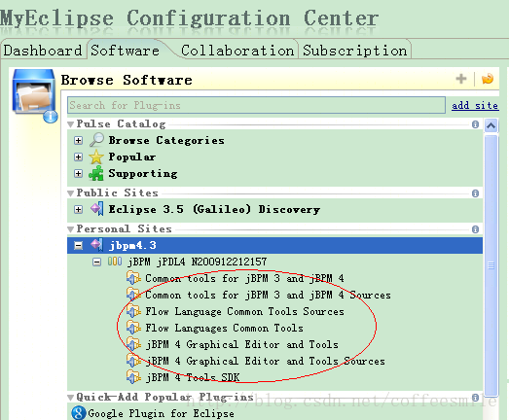The height and width of the screenshot is (420, 509).
Task: Click the star icon beside Popular
Action: [x=96, y=157]
